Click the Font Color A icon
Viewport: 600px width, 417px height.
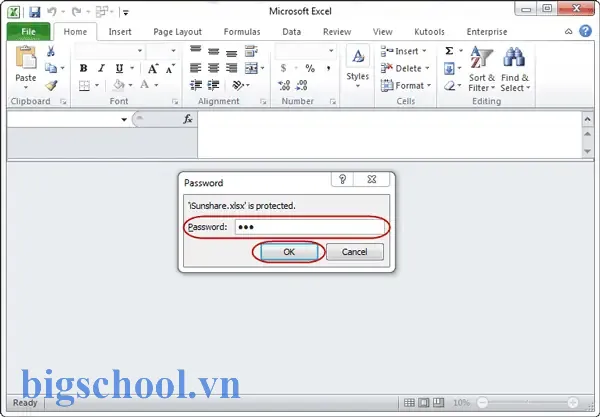click(x=144, y=85)
